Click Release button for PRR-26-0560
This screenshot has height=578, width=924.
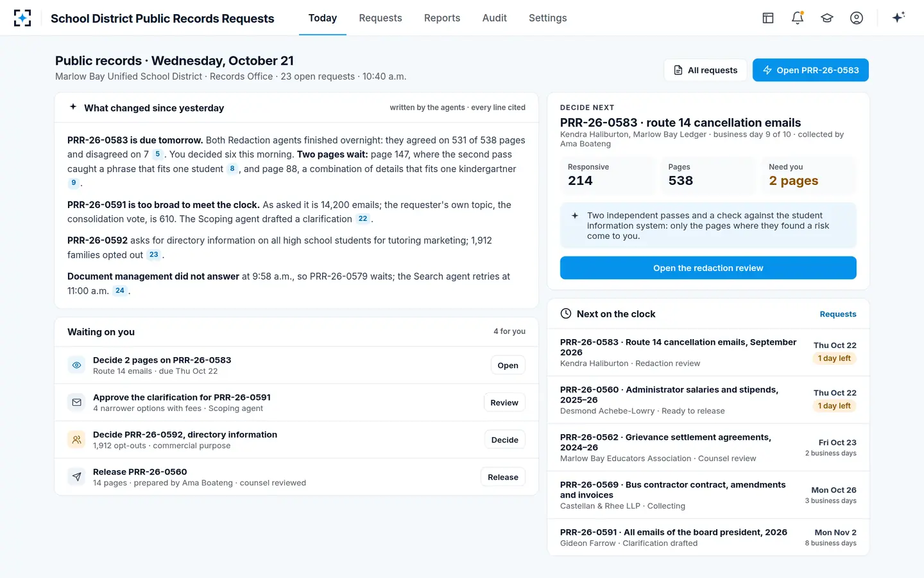pos(503,477)
